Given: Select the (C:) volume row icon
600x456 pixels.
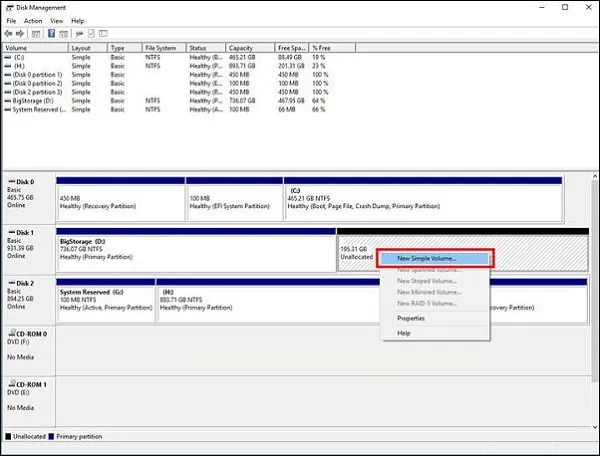Looking at the screenshot, I should click(7, 58).
